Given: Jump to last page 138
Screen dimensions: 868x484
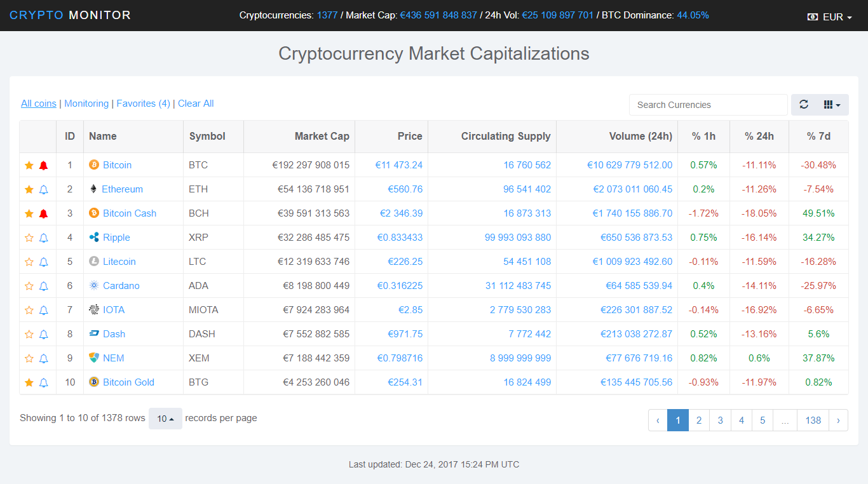Looking at the screenshot, I should pyautogui.click(x=813, y=420).
